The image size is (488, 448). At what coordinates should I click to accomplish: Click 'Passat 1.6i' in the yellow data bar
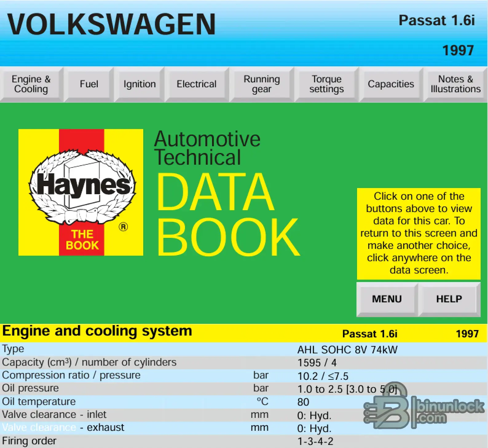click(x=370, y=334)
